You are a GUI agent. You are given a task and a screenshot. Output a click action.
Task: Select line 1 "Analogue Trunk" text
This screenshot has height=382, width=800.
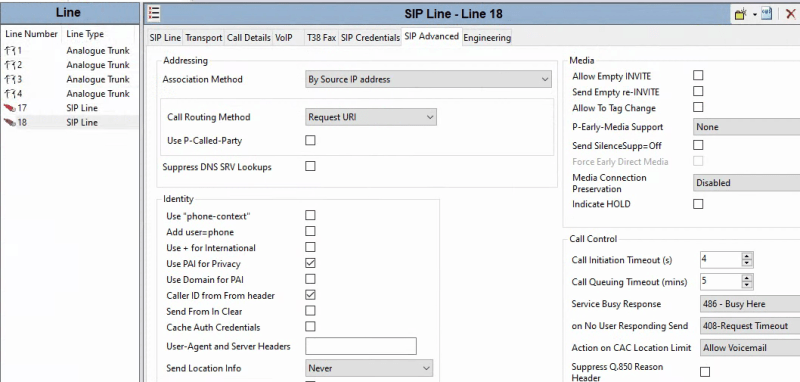(98, 51)
